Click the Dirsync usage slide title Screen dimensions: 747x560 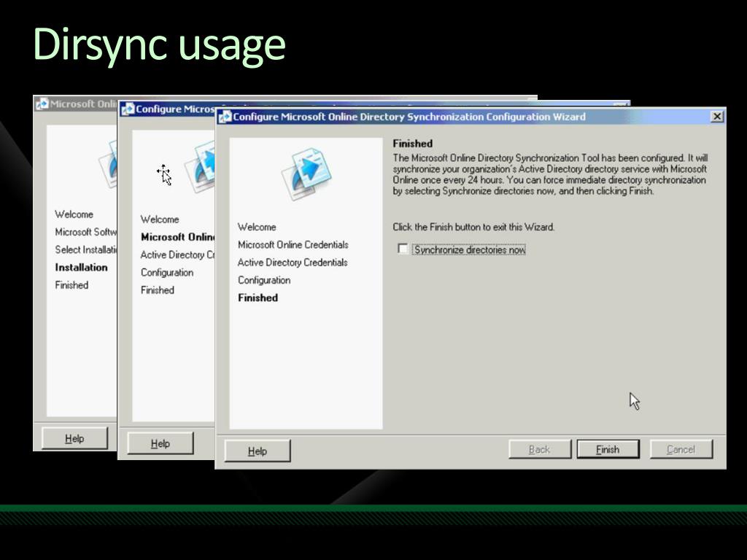tap(159, 44)
